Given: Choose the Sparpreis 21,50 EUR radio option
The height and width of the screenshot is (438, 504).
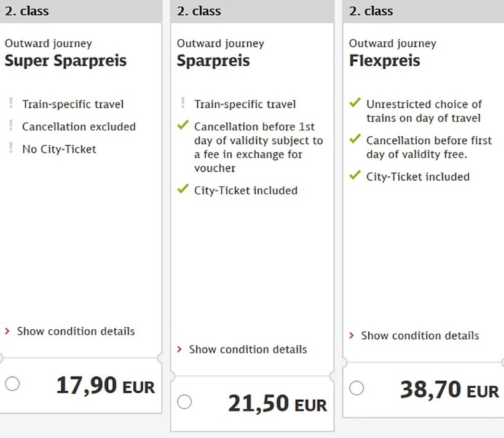Looking at the screenshot, I should [x=184, y=402].
